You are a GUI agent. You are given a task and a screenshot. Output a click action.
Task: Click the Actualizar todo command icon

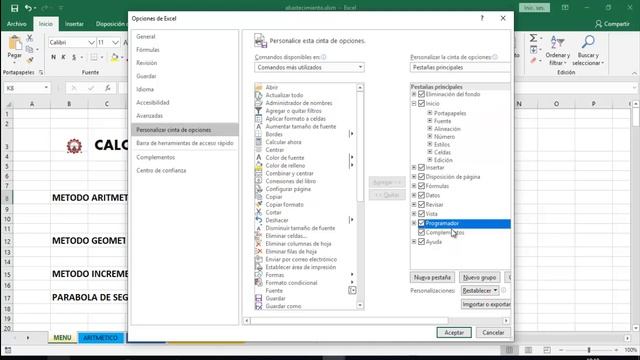(258, 95)
